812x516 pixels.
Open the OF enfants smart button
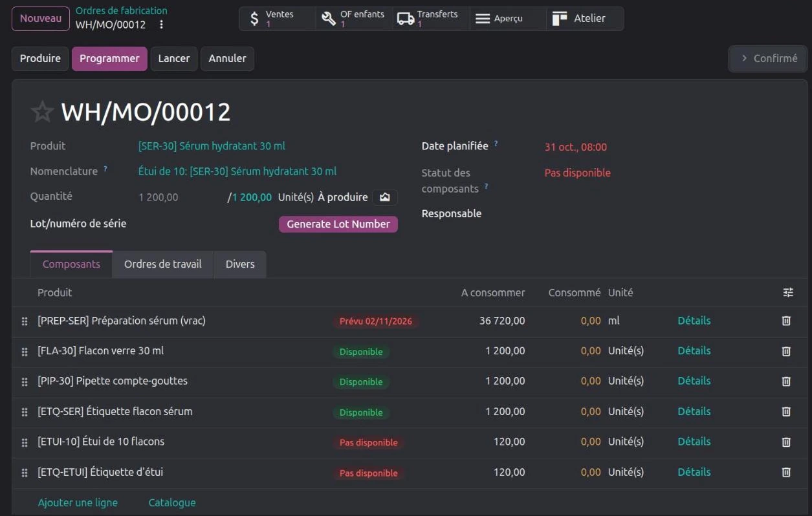354,19
